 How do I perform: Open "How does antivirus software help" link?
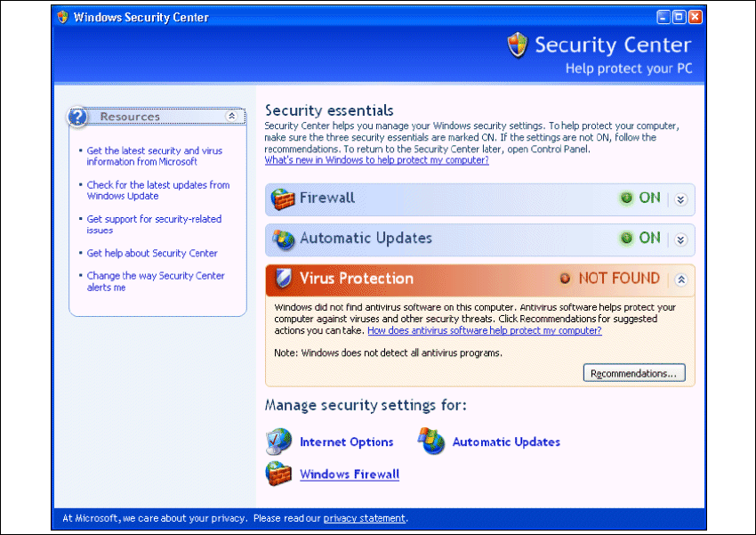pos(484,330)
